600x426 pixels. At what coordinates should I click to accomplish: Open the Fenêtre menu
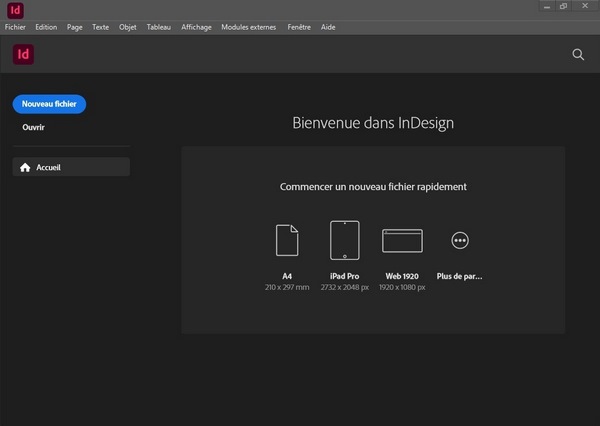point(299,27)
